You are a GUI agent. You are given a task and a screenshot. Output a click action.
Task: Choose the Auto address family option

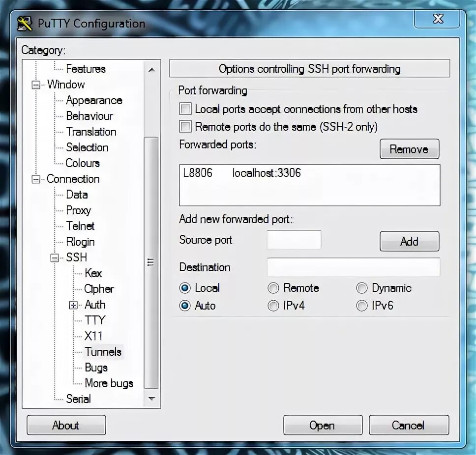tap(185, 306)
